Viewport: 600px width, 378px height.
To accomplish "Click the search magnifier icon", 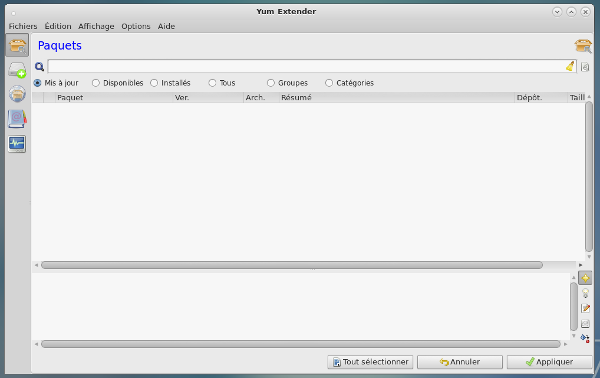I will pyautogui.click(x=39, y=67).
